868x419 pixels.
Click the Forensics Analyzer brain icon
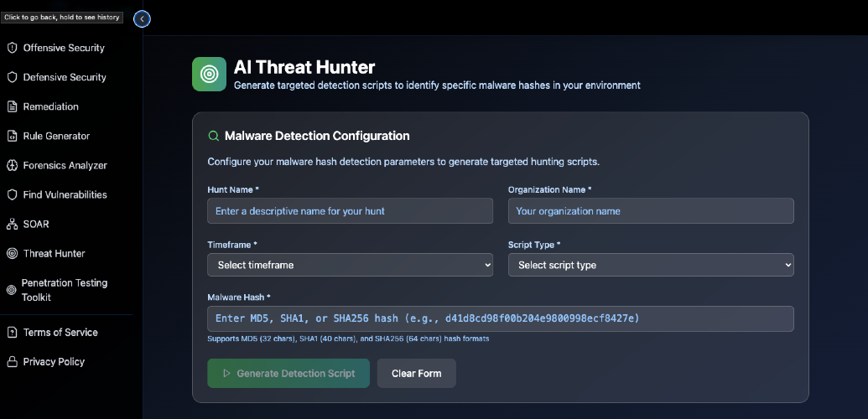coord(12,165)
